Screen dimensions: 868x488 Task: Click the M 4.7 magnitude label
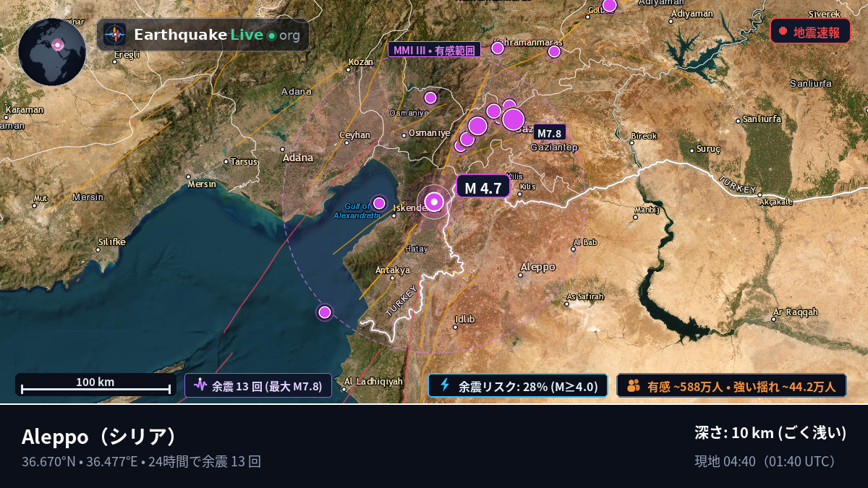tap(482, 187)
